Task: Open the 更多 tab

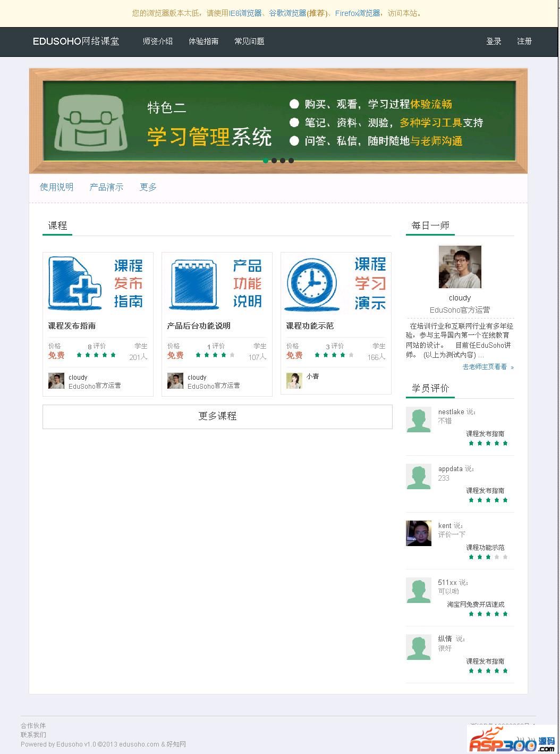Action: 148,187
